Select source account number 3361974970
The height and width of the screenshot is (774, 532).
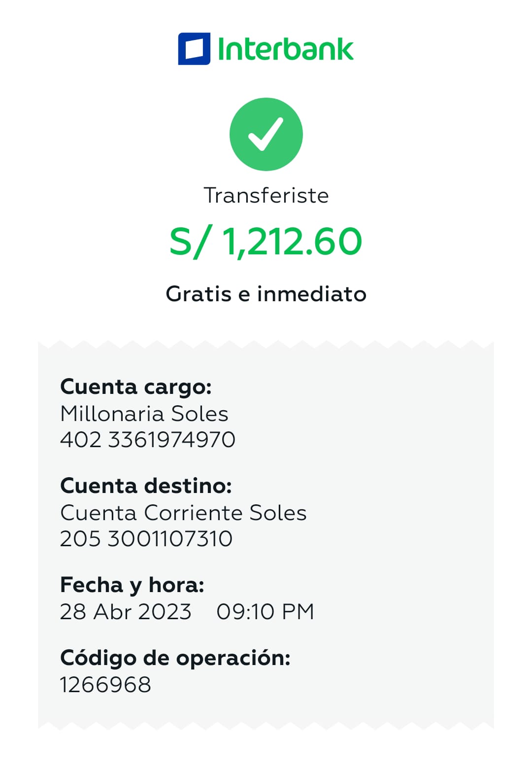[171, 440]
